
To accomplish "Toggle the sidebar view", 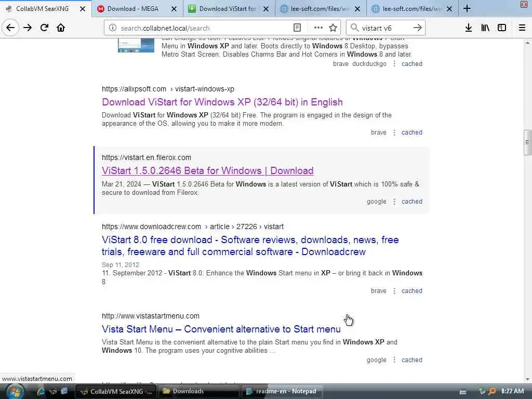I will (x=502, y=28).
